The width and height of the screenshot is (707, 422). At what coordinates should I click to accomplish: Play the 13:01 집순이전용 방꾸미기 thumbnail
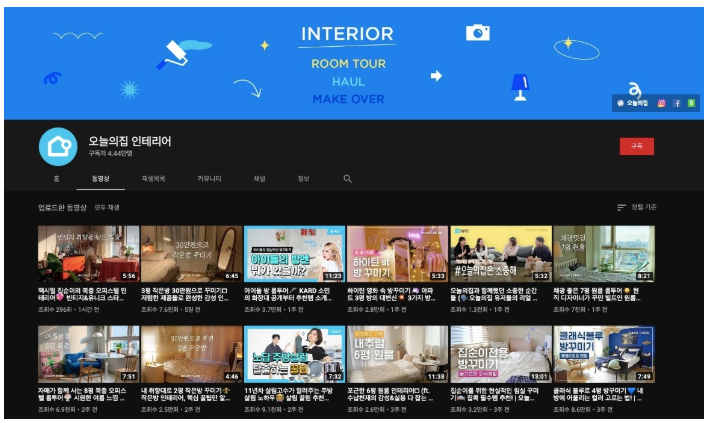(x=501, y=354)
